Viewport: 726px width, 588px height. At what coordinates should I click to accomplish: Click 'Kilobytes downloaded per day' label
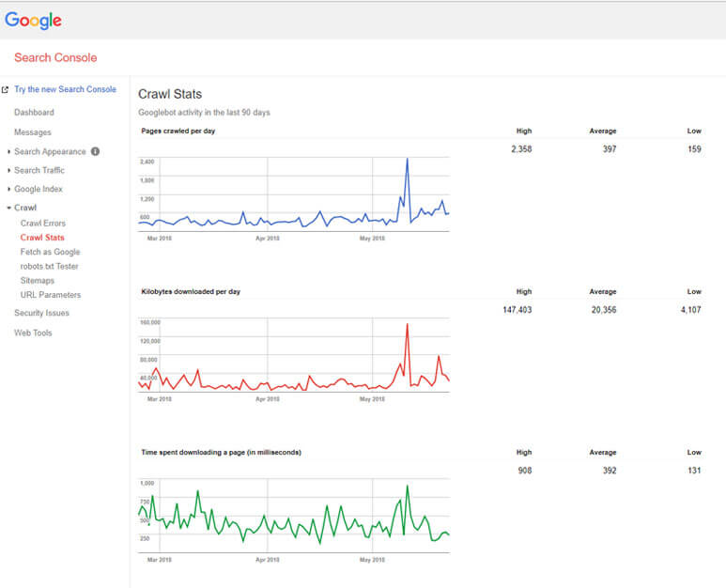pos(191,292)
